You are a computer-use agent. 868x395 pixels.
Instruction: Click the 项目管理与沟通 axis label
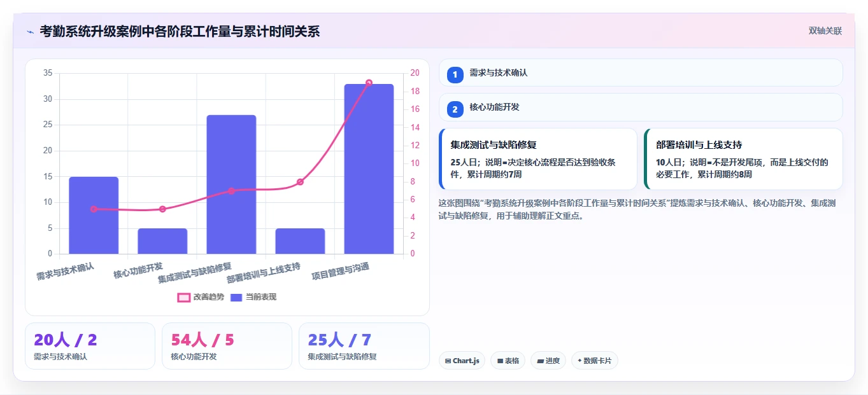click(x=340, y=272)
